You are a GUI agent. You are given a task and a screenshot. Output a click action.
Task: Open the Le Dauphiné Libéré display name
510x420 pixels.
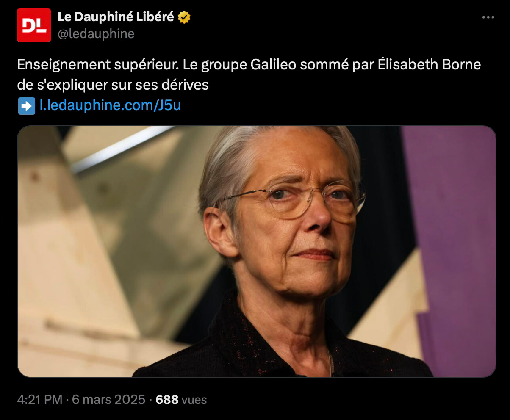pyautogui.click(x=116, y=17)
